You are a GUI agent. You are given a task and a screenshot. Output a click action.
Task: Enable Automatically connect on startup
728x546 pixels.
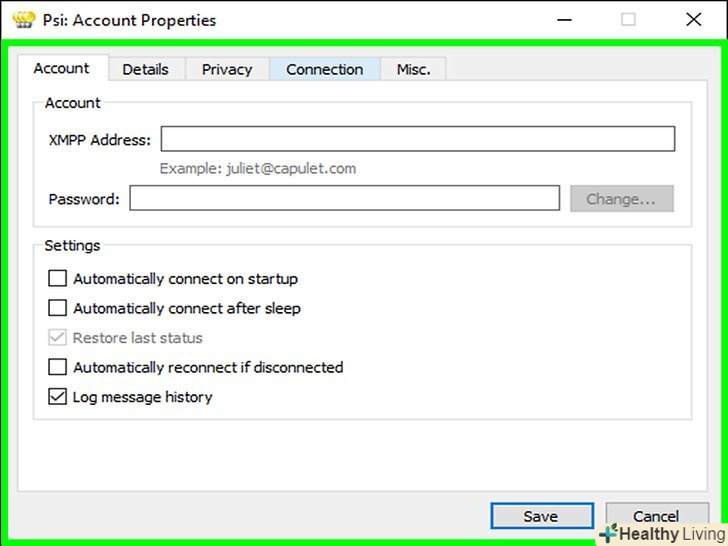pos(57,279)
